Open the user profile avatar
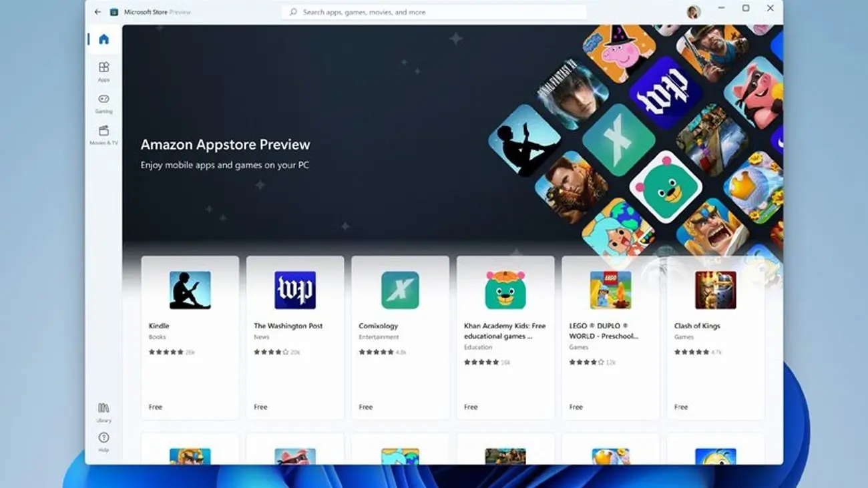The image size is (868, 488). (x=694, y=11)
